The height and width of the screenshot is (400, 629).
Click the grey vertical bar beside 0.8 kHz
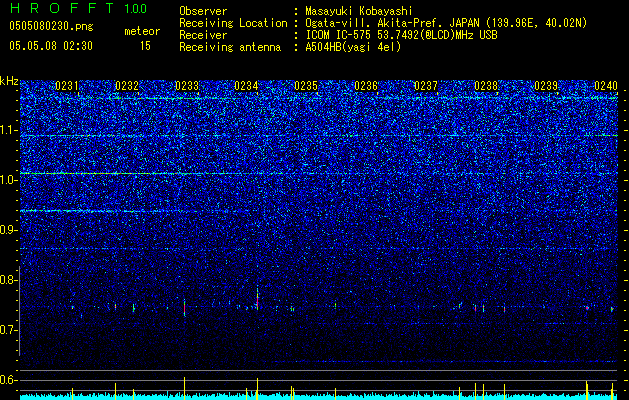(19, 311)
